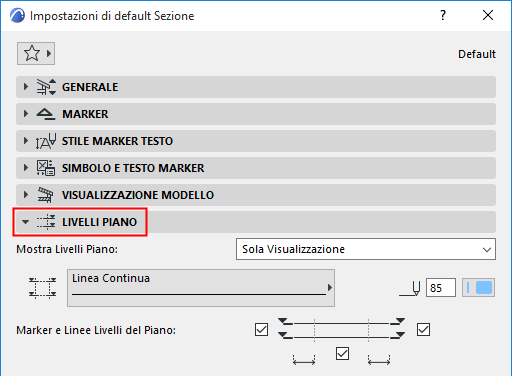Expand the GENERALE section
The width and height of the screenshot is (512, 376).
coord(26,87)
